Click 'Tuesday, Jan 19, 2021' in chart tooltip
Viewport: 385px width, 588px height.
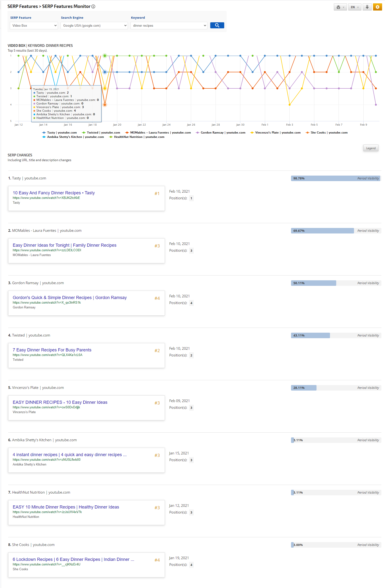(46, 89)
